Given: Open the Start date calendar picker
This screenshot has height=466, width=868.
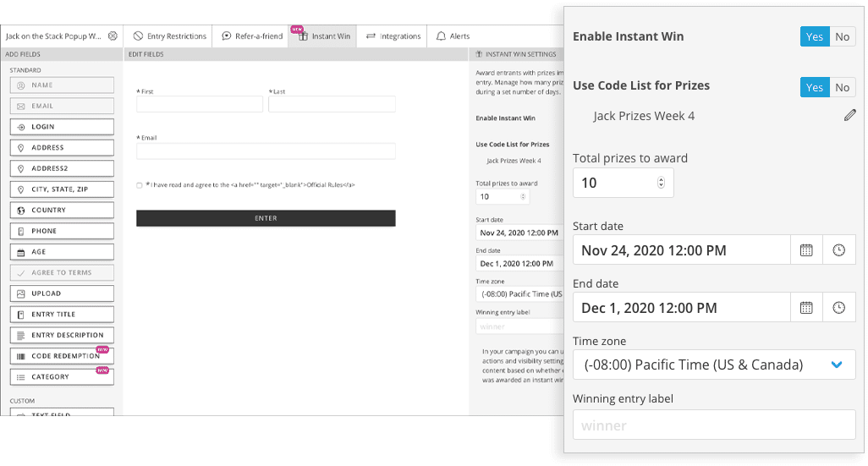Looking at the screenshot, I should (x=806, y=250).
